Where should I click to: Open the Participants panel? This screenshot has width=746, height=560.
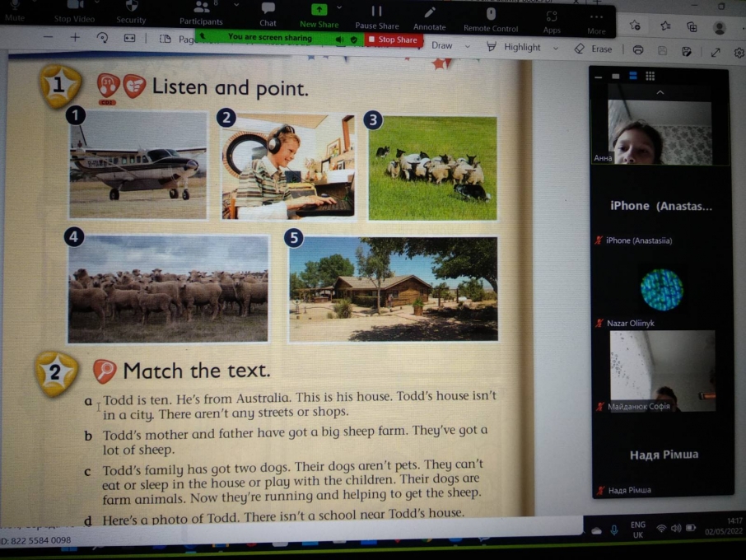pyautogui.click(x=201, y=13)
